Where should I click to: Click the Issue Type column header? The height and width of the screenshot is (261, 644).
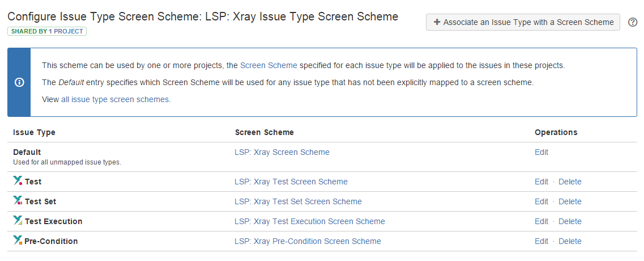(x=34, y=132)
